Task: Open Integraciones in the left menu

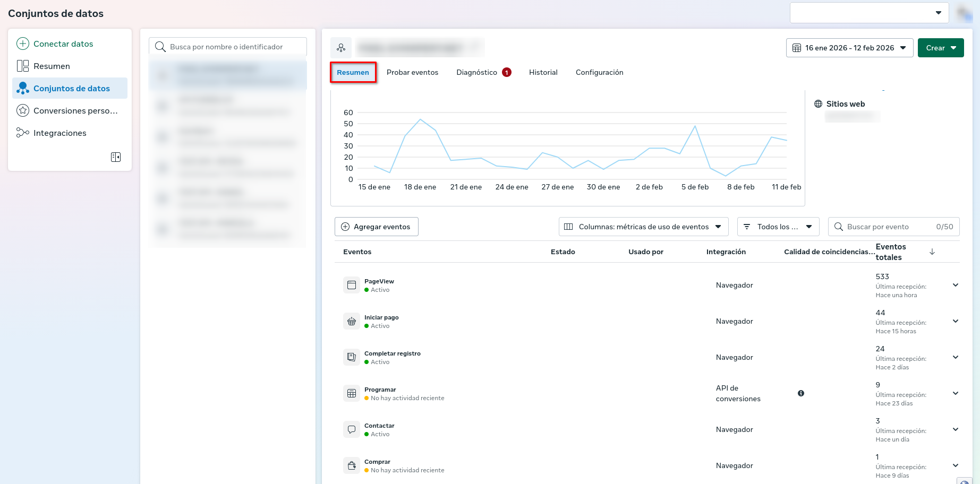Action: [59, 133]
